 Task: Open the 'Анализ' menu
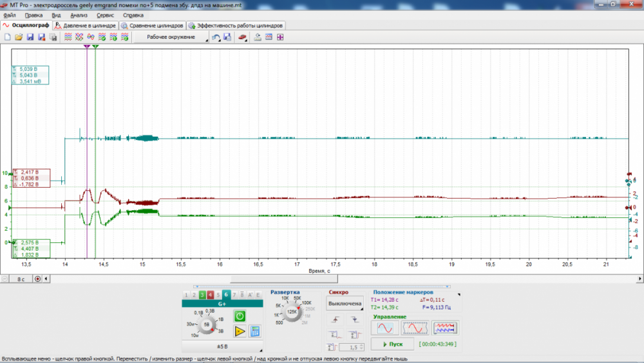(79, 14)
